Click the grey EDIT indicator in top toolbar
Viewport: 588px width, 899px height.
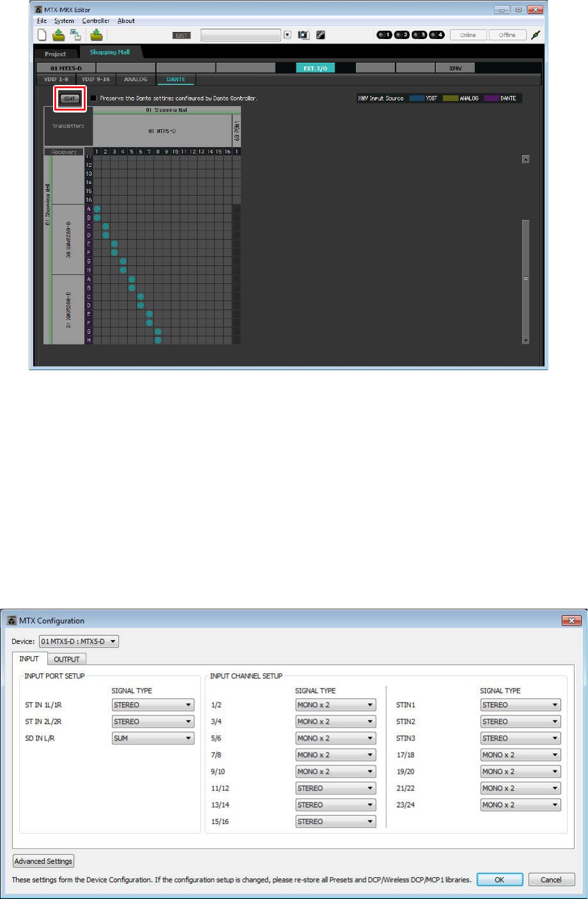[182, 36]
